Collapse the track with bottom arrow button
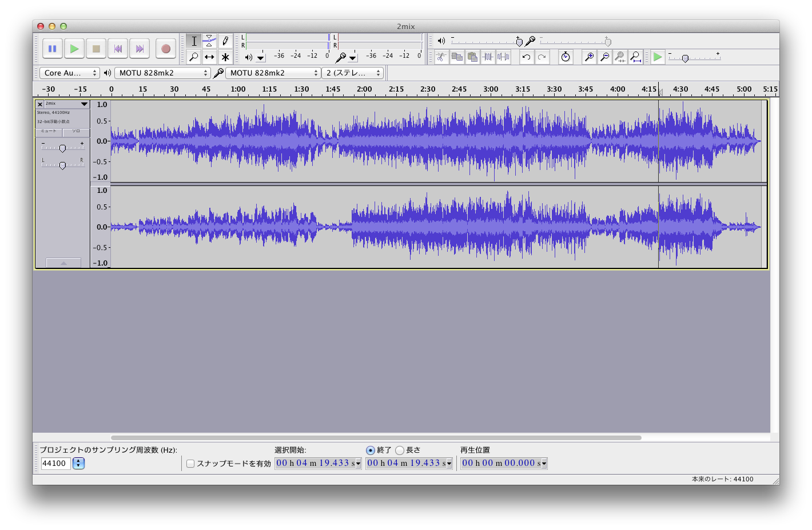812x530 pixels. tap(63, 263)
